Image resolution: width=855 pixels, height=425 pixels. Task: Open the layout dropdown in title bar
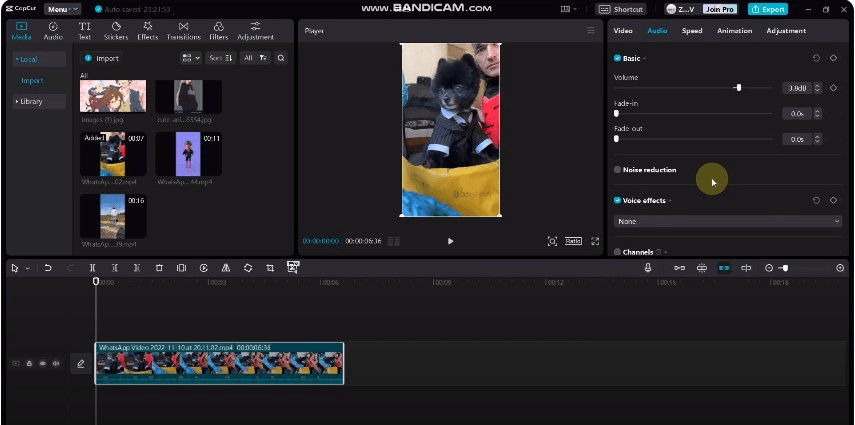coord(569,9)
